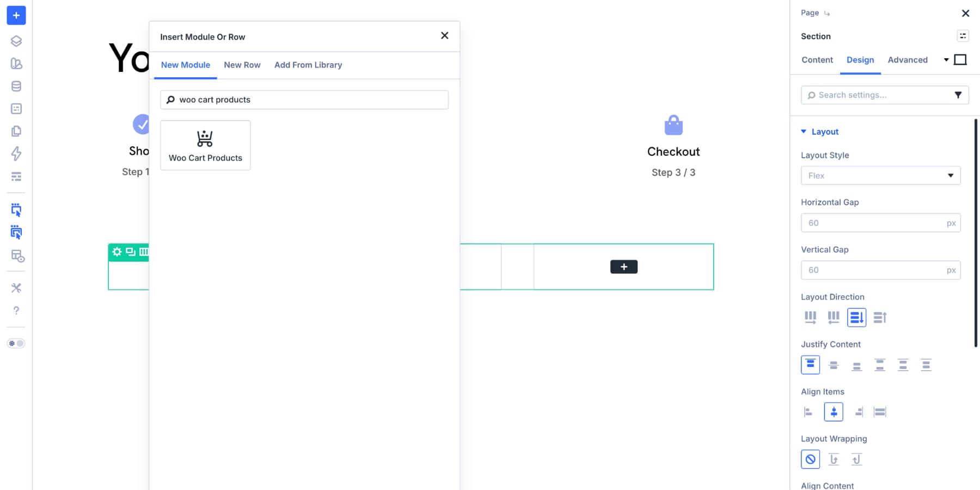The width and height of the screenshot is (980, 490).
Task: Set Justify Content to start
Action: 811,365
